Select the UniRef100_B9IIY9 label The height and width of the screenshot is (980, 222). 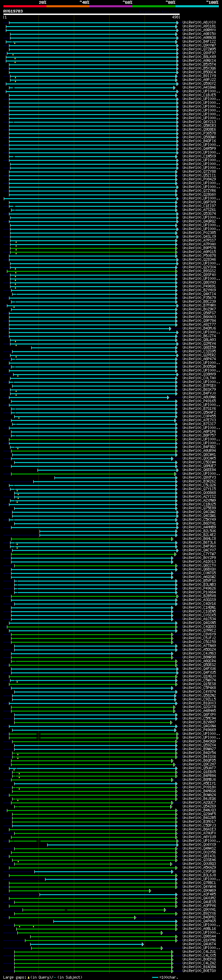point(199,76)
